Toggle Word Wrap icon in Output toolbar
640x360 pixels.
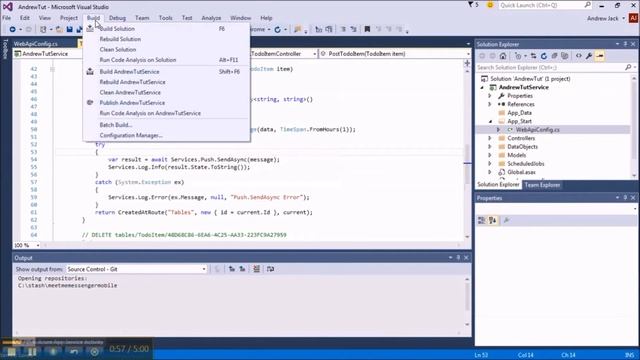[x=270, y=269]
